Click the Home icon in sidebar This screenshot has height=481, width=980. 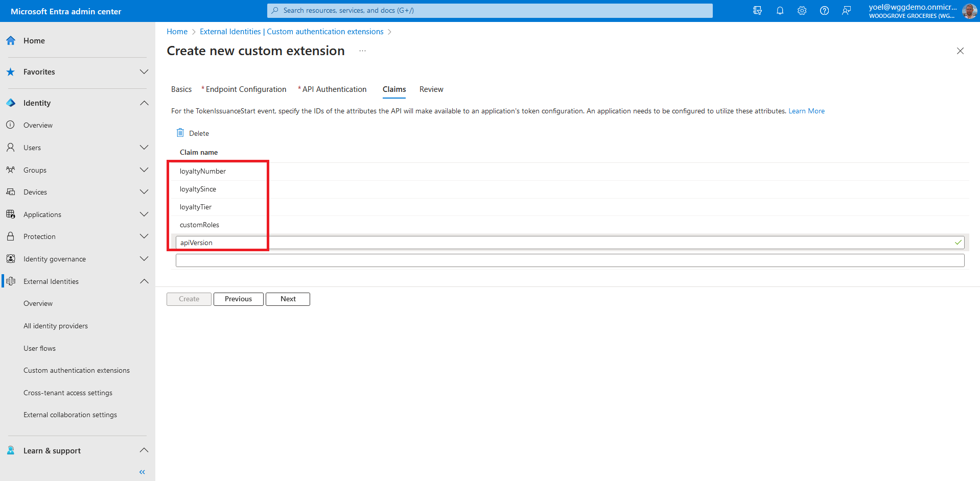11,41
